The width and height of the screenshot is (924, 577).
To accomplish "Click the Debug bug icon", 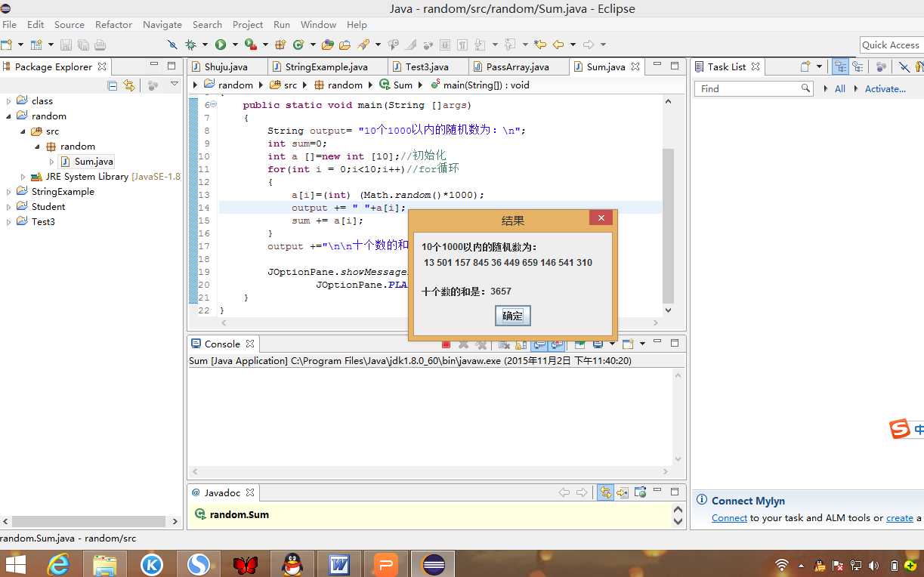I will [x=191, y=45].
